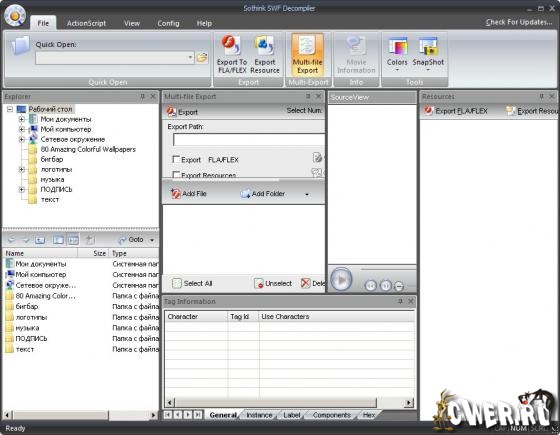Click Add File in Multi-file Export
The width and height of the screenshot is (560, 435).
[x=189, y=194]
